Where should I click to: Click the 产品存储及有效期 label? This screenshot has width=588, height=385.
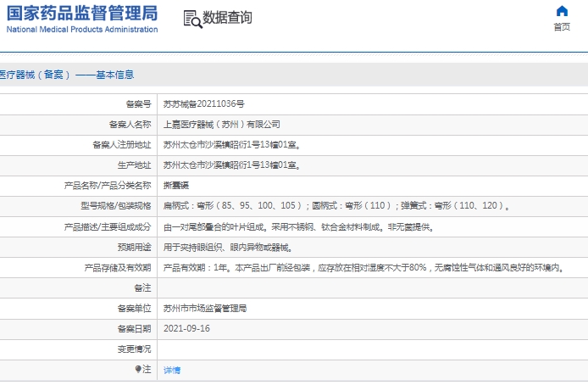[118, 267]
